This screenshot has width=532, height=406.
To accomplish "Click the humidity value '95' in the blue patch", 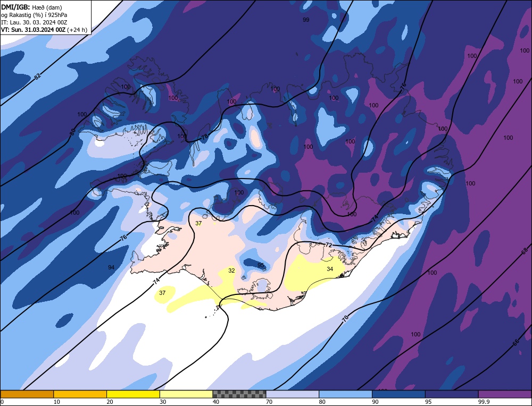I will coord(261,265).
